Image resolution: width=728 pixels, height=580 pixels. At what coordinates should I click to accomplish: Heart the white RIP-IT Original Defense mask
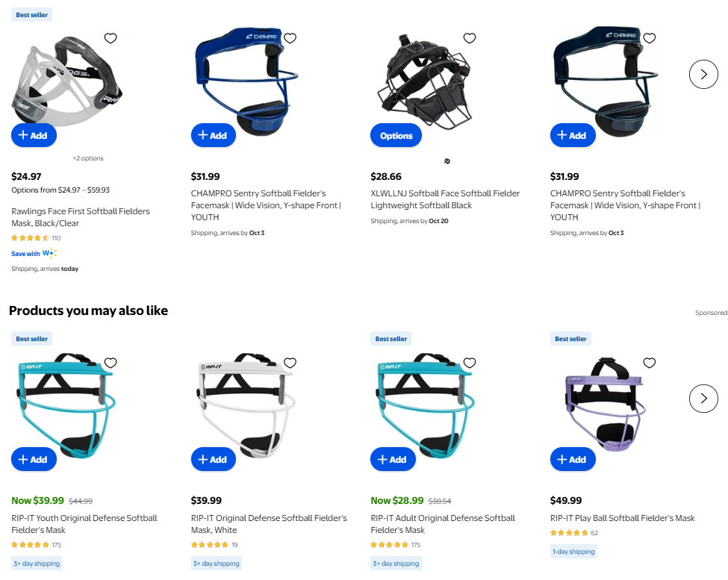coord(290,363)
